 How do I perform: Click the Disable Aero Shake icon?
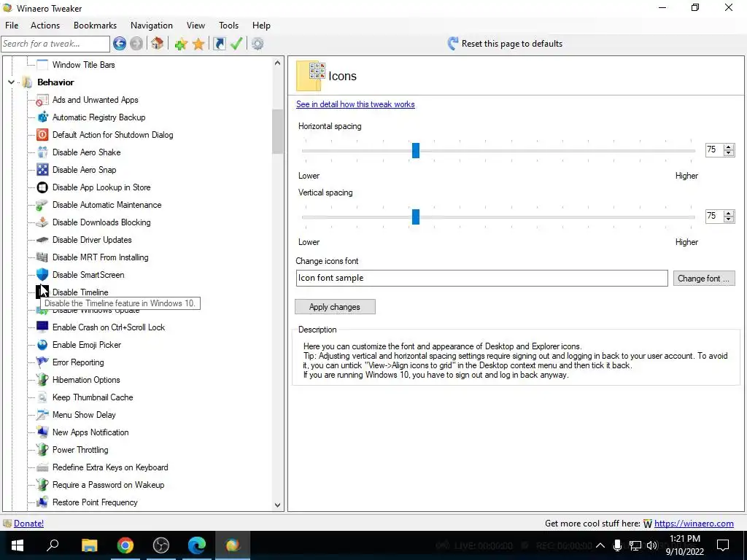(x=42, y=152)
